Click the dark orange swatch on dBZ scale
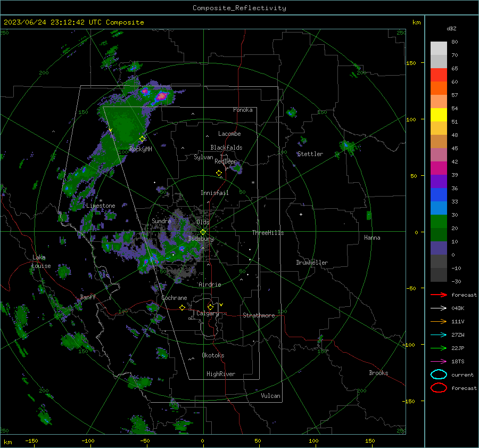The image size is (479, 448). coord(439,88)
